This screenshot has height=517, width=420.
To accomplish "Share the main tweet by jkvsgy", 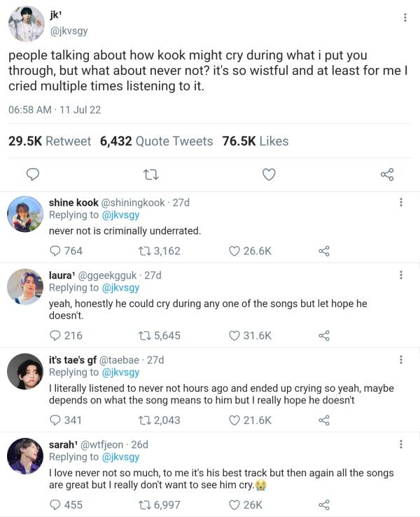I will 386,174.
